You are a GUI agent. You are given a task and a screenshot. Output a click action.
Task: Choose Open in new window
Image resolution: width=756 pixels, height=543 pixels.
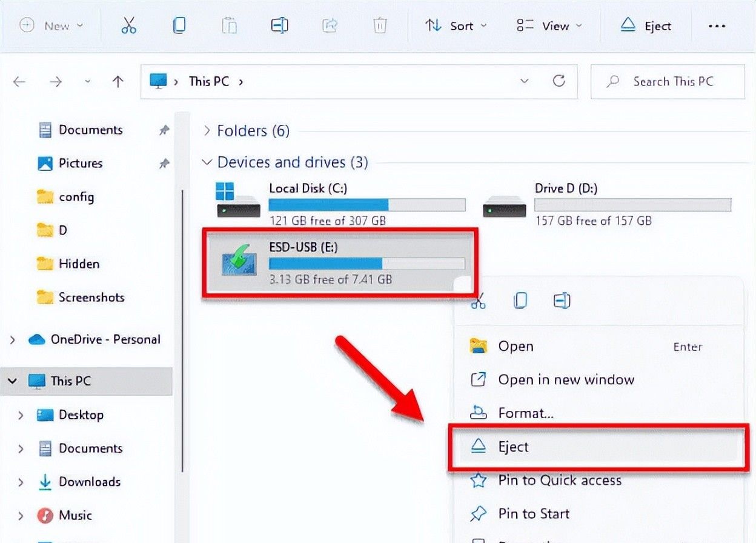pyautogui.click(x=597, y=380)
